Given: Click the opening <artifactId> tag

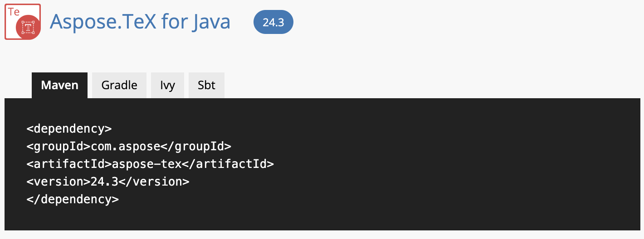Looking at the screenshot, I should pos(69,164).
